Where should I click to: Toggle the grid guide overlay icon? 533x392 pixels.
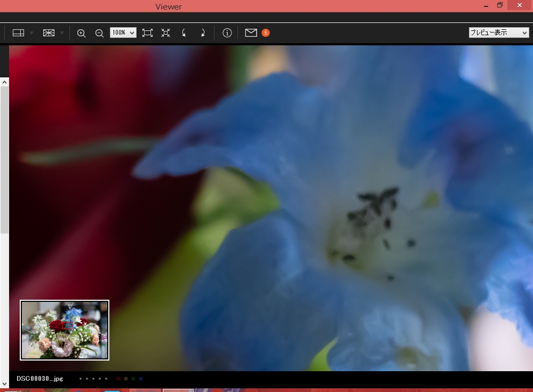[49, 33]
